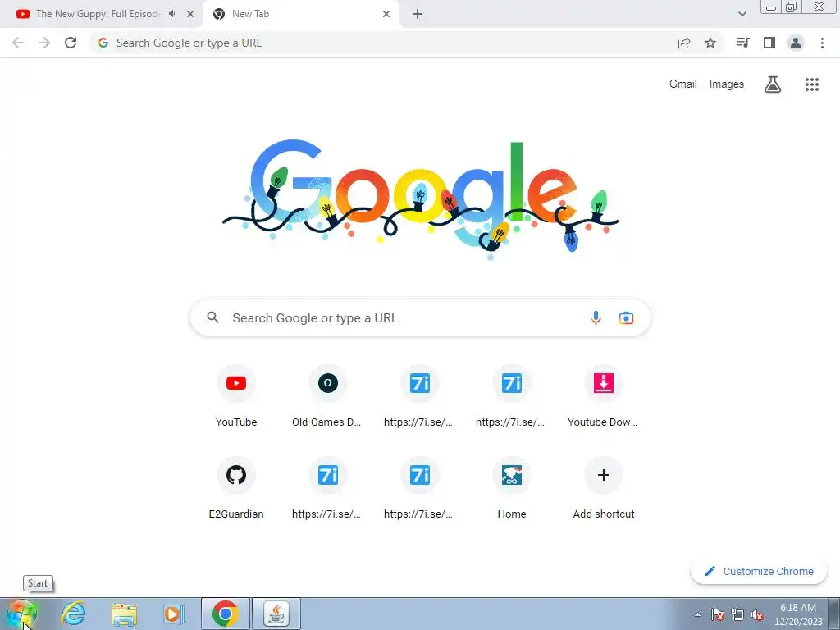Click the Customize Chrome button
The width and height of the screenshot is (840, 630).
coord(759,571)
